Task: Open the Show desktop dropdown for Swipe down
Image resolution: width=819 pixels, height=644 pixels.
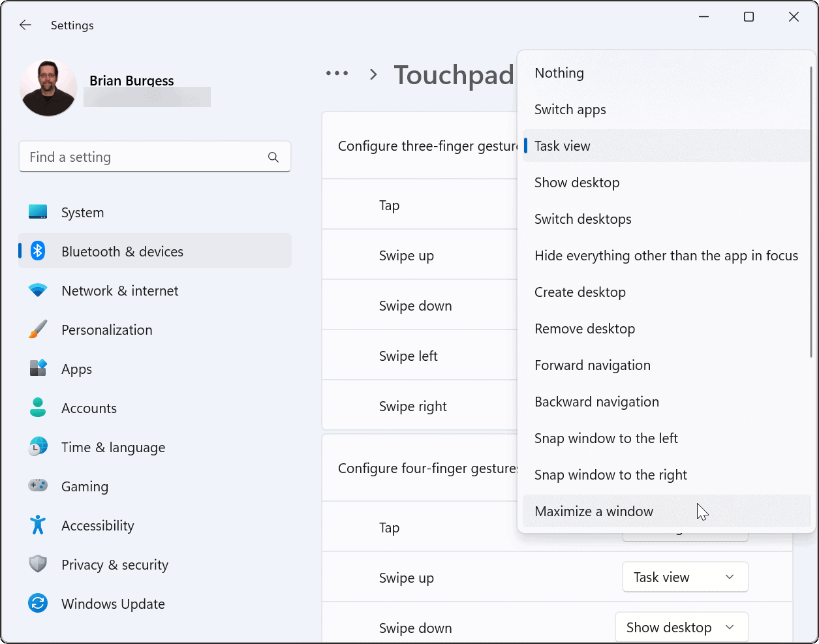Action: (x=681, y=627)
